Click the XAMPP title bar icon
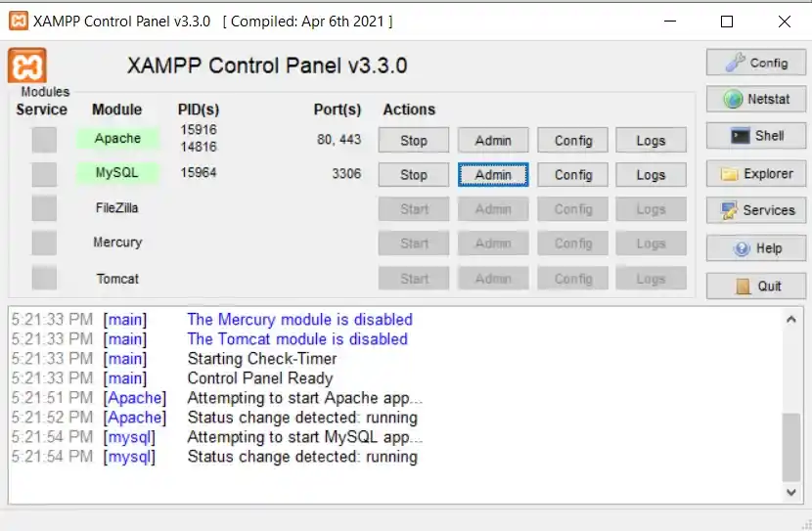 click(x=19, y=22)
